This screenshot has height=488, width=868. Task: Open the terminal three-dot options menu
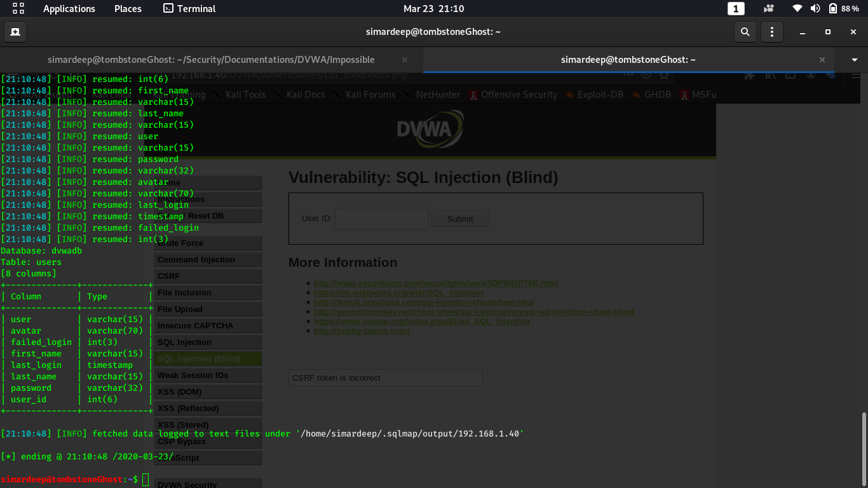click(x=772, y=31)
